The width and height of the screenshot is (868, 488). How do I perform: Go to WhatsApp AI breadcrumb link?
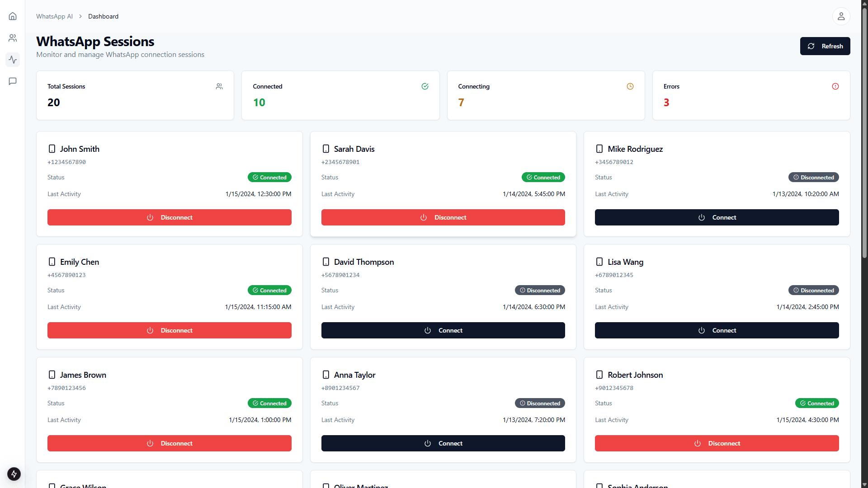click(54, 16)
